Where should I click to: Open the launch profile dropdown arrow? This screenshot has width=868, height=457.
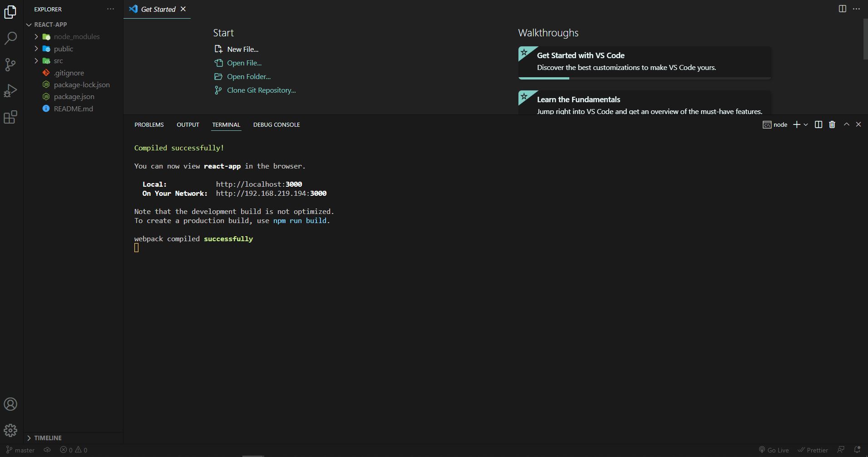coord(806,124)
